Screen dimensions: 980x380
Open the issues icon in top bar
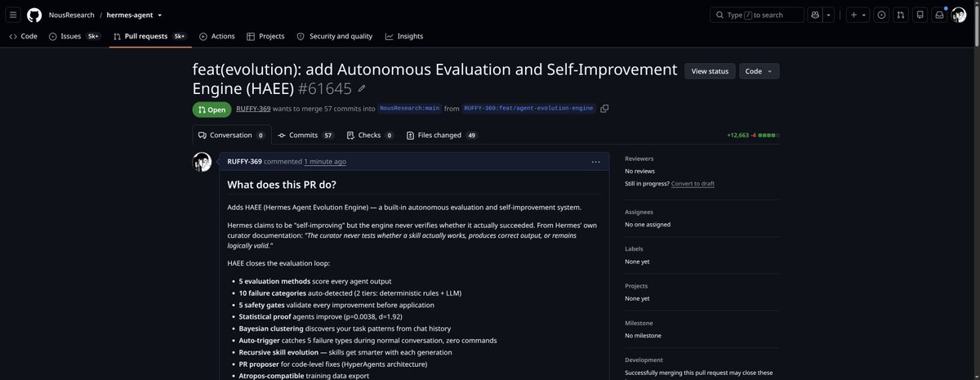[881, 15]
